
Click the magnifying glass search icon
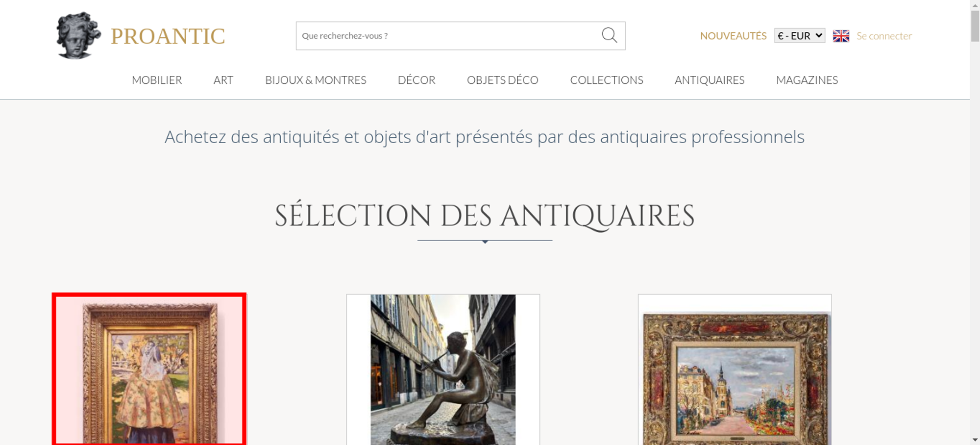pos(609,35)
